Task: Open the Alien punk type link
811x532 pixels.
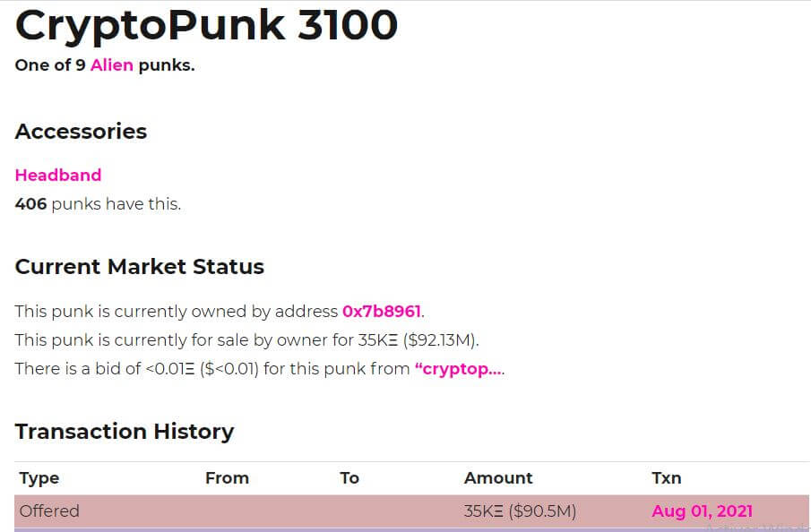Action: click(111, 64)
